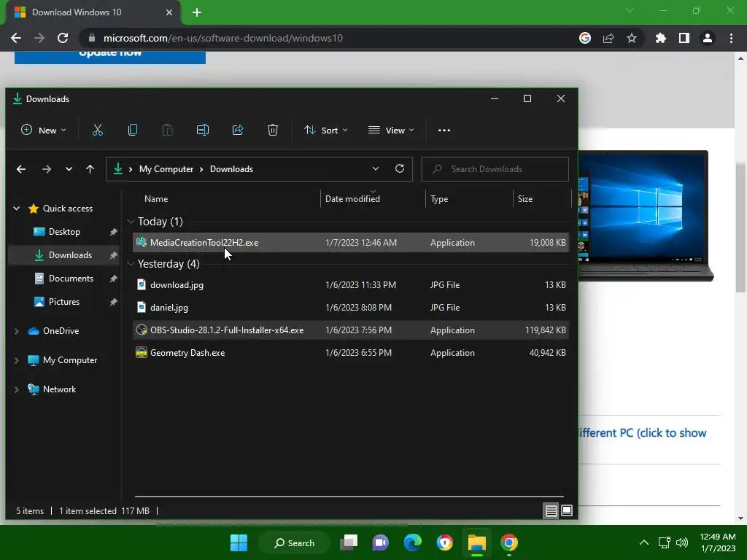Click the Share this page icon in Chrome
The width and height of the screenshot is (747, 560).
coord(608,38)
